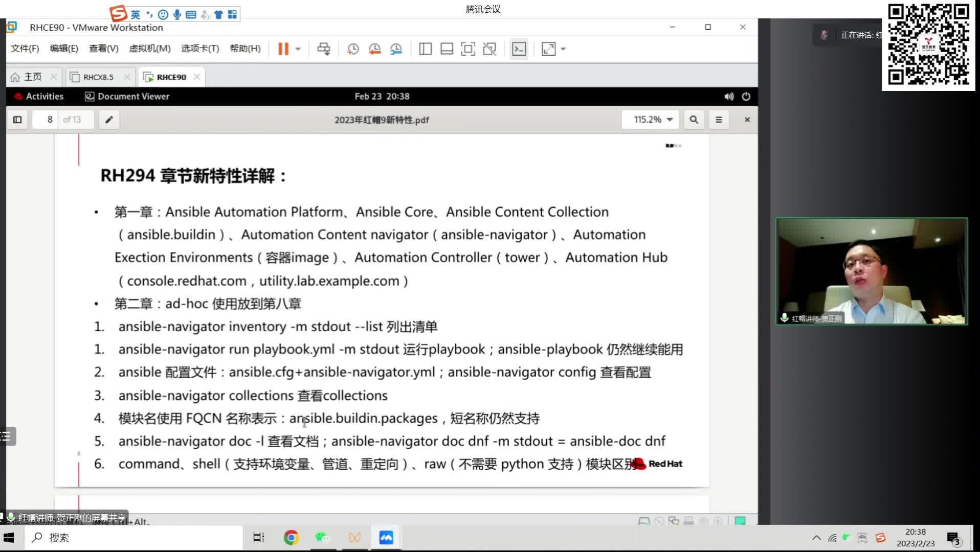This screenshot has height=552, width=980.
Task: Switch to the RHCX8.5 tab
Action: [x=99, y=76]
